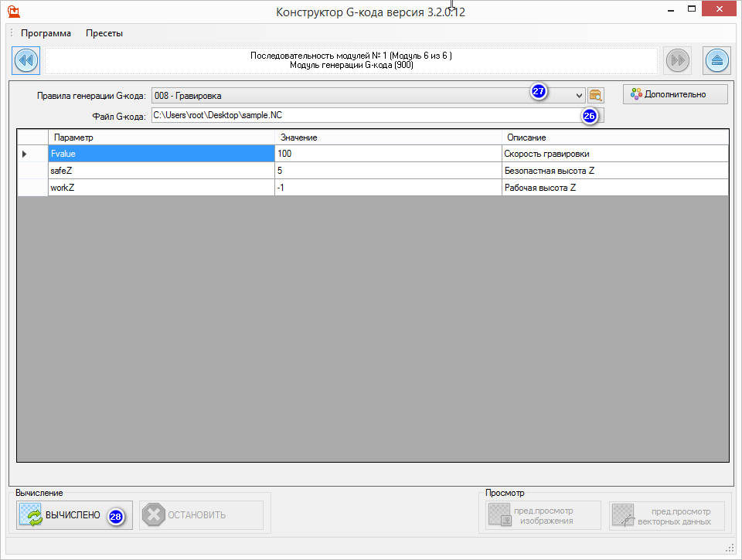This screenshot has width=742, height=560.
Task: Open the G-code rules browse icon
Action: pyautogui.click(x=596, y=96)
